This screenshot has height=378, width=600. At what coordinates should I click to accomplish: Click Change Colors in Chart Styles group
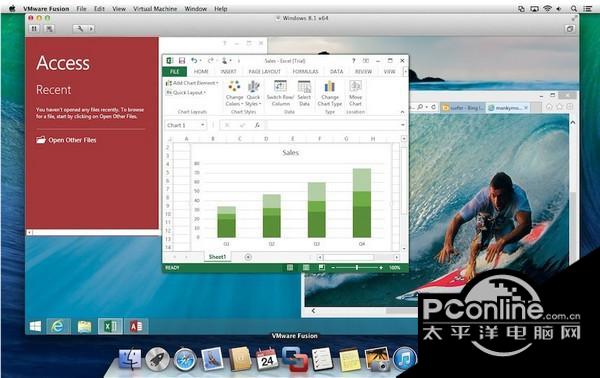(x=235, y=93)
